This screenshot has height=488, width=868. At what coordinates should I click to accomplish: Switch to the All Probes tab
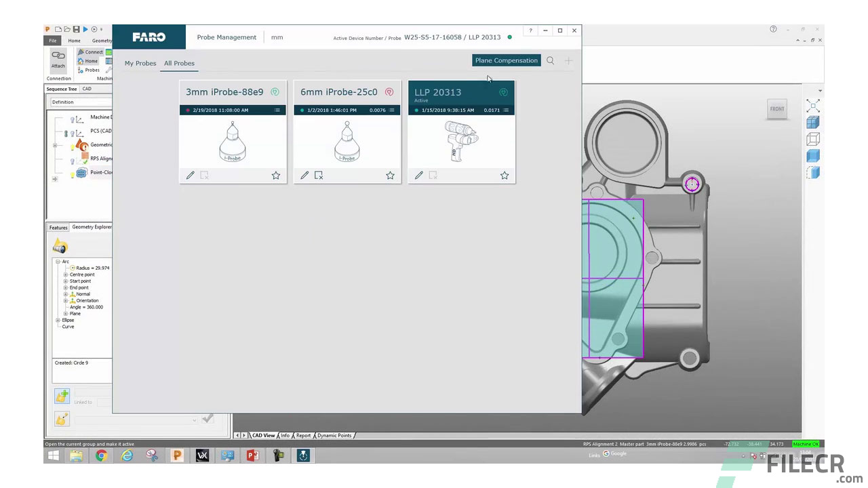(179, 63)
